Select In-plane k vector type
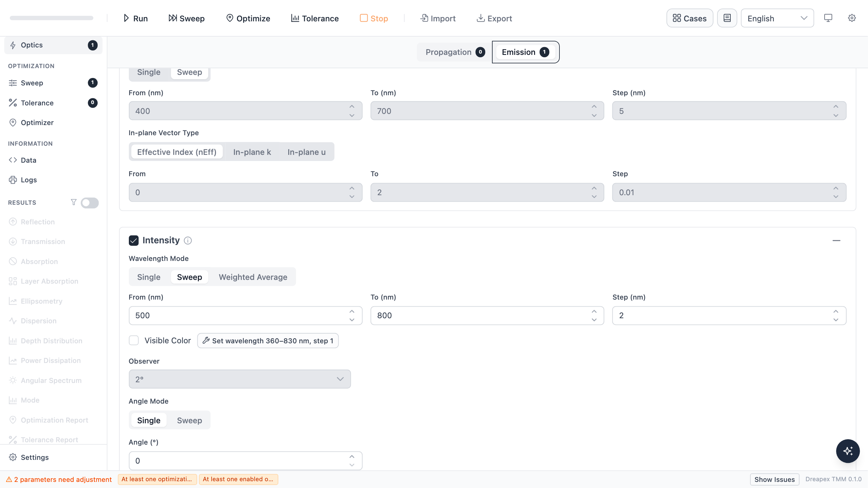The height and width of the screenshot is (488, 868). point(252,152)
